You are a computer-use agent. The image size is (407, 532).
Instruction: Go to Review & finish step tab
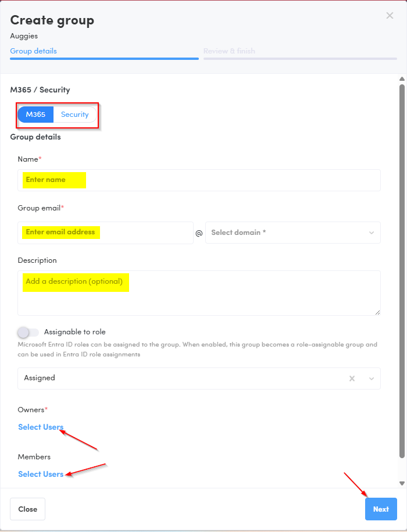pyautogui.click(x=229, y=51)
